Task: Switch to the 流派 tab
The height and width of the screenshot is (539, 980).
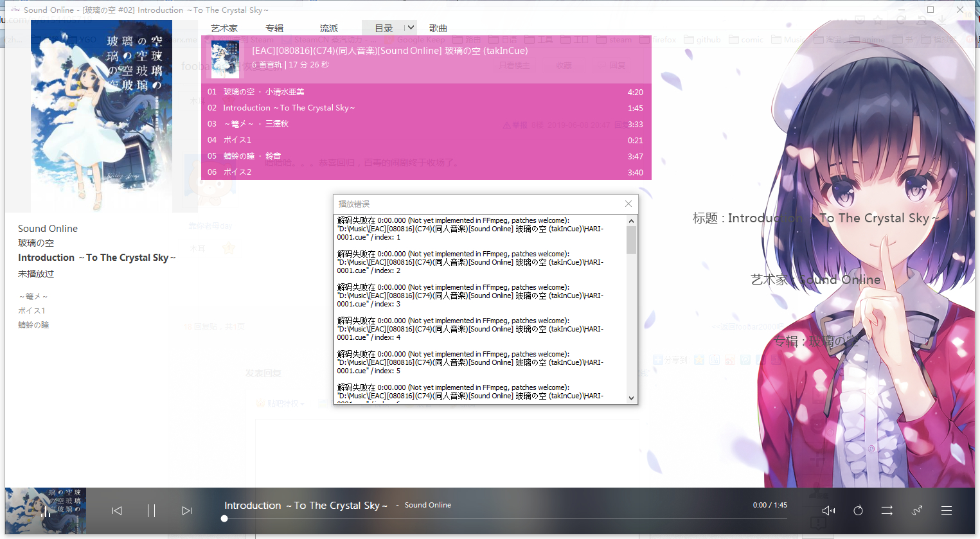Action: (329, 28)
